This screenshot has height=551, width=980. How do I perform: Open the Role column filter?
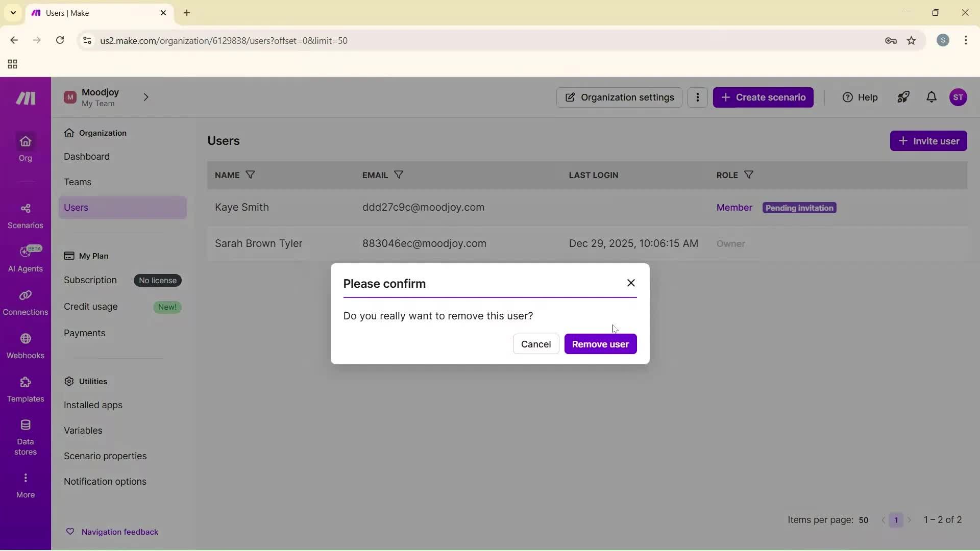point(748,175)
